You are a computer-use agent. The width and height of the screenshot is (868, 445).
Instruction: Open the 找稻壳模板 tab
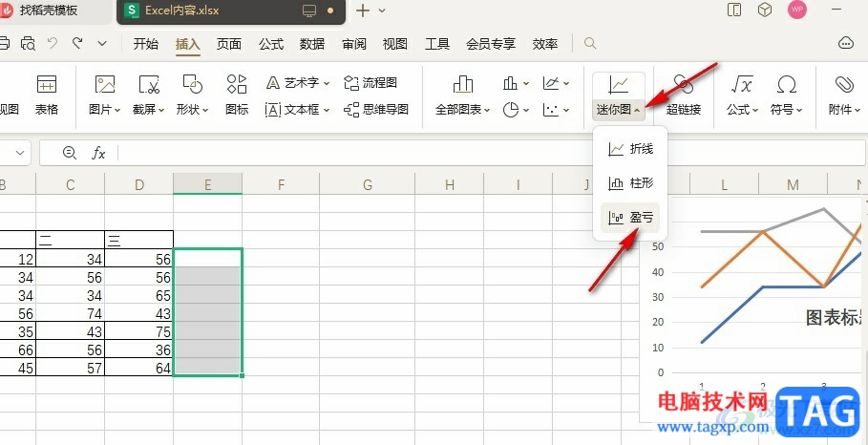pyautogui.click(x=49, y=11)
